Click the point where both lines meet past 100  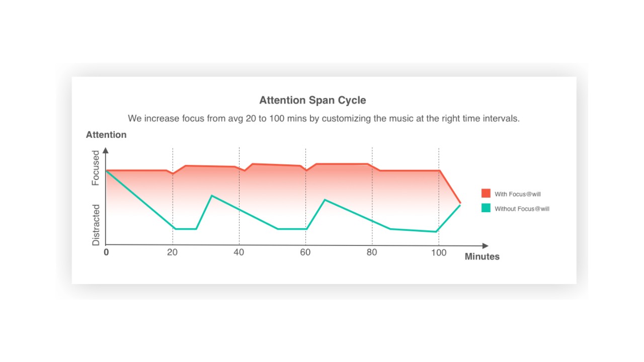460,204
